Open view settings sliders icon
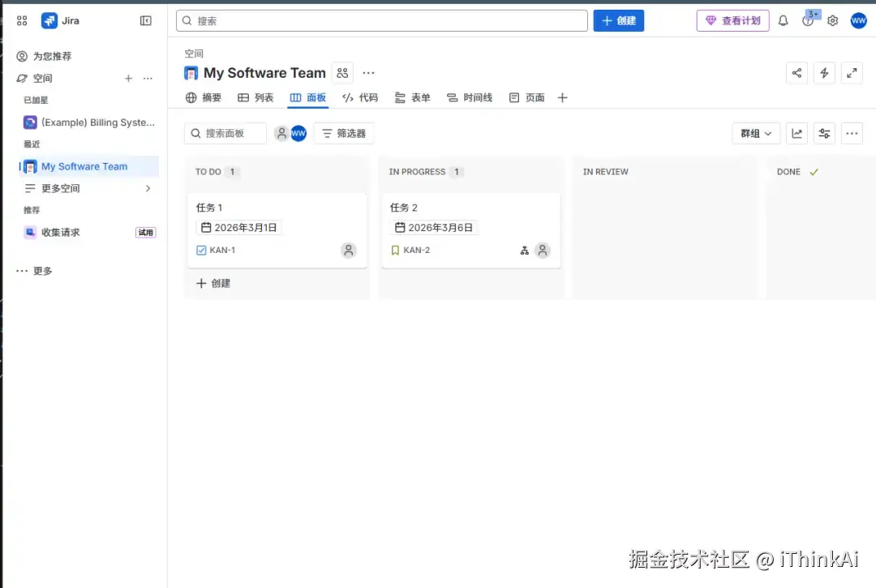 [x=824, y=134]
